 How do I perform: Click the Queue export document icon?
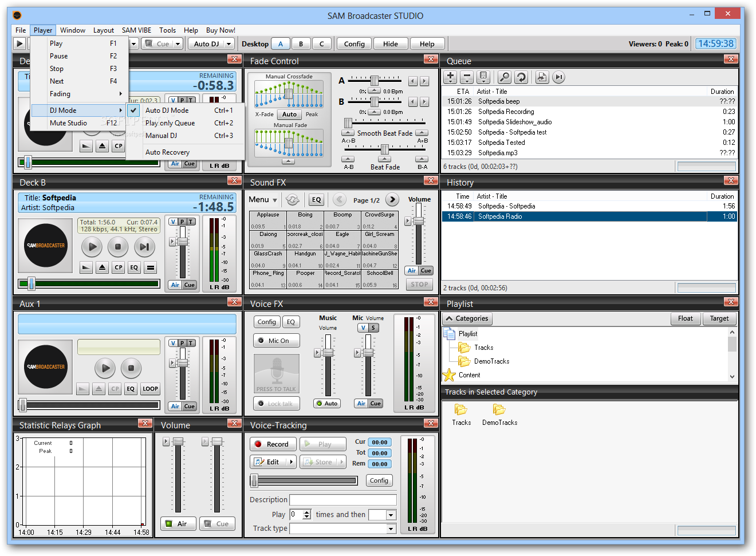click(542, 77)
